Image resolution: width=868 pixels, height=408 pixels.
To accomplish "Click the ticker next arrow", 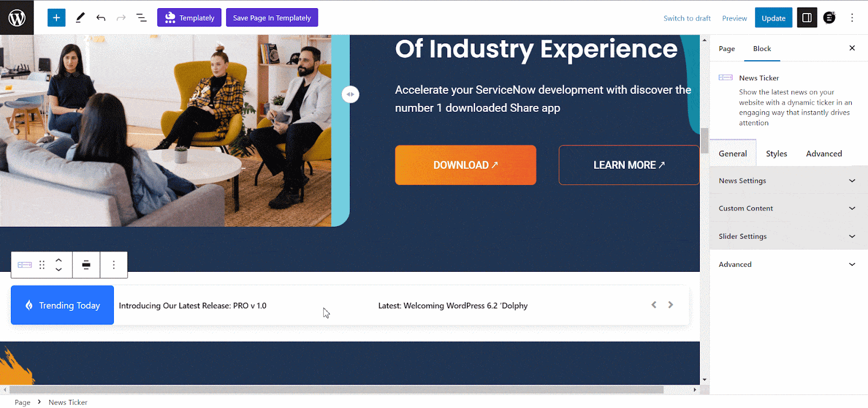I will 671,305.
